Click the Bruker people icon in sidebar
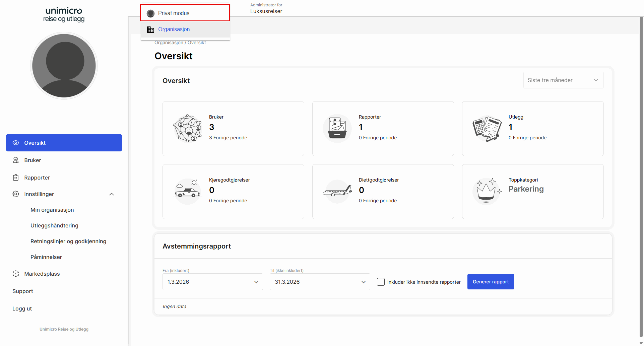Screen dimensions: 644x346 (16, 160)
